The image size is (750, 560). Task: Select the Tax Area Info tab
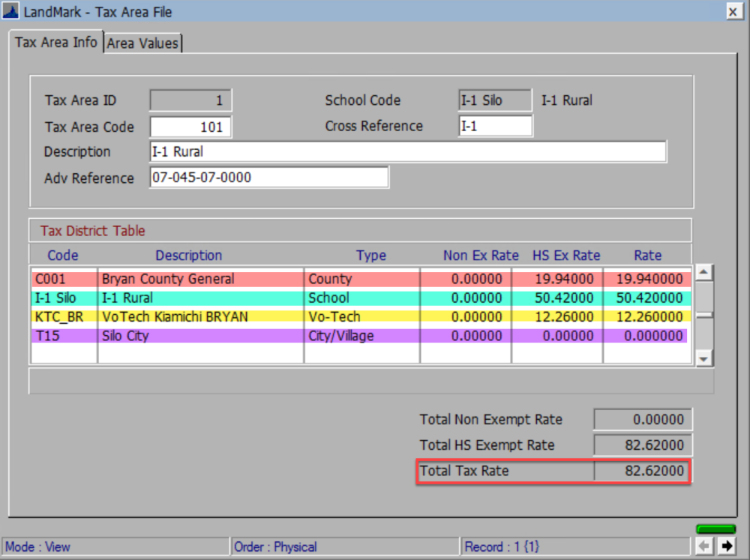55,43
